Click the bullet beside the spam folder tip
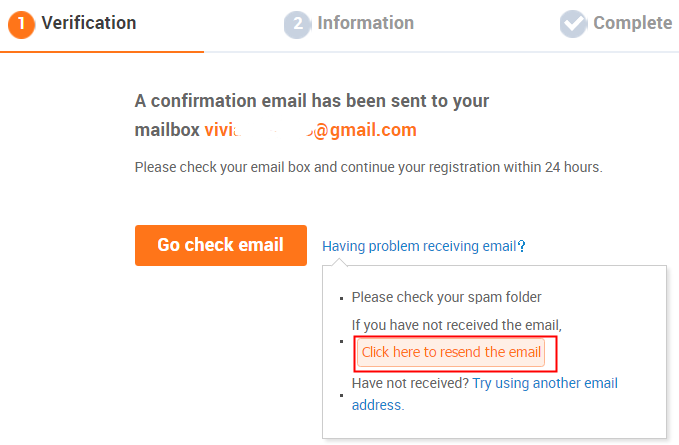Screen dimensions: 679x445 coord(341,298)
